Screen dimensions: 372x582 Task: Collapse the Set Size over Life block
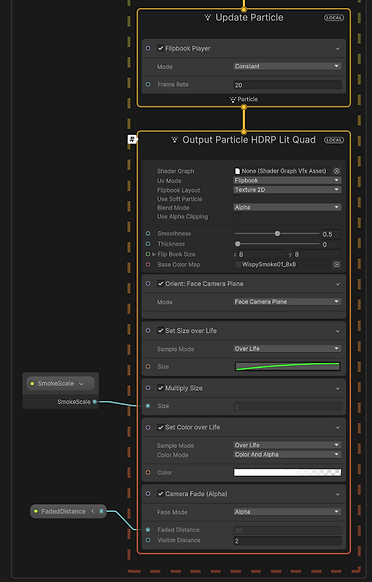(337, 331)
